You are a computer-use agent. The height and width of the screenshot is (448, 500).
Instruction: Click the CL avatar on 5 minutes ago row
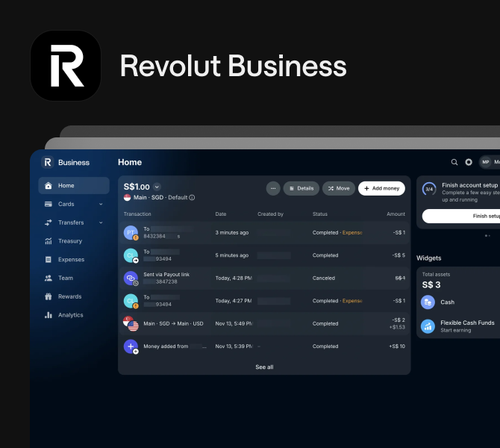(x=131, y=255)
